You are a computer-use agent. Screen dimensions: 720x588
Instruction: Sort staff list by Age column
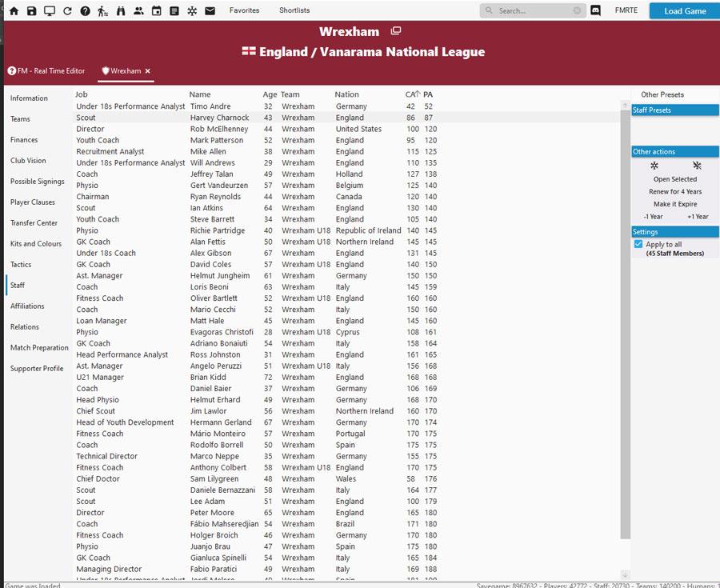pos(270,94)
